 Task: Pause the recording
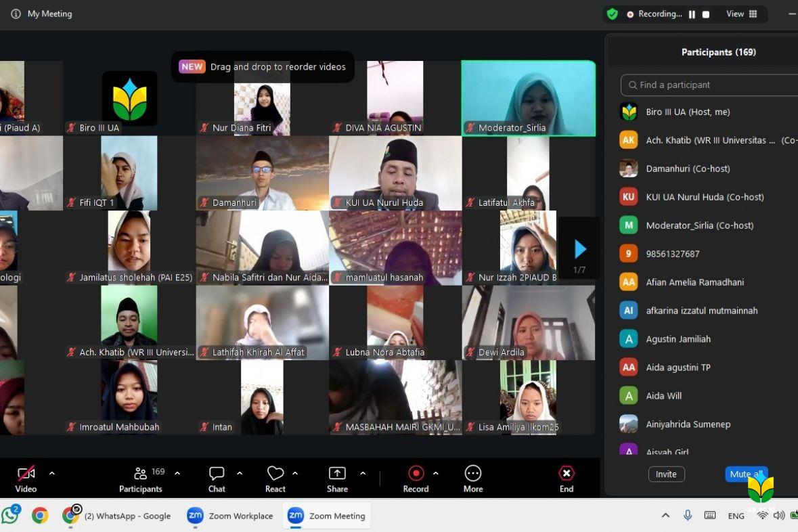(692, 14)
